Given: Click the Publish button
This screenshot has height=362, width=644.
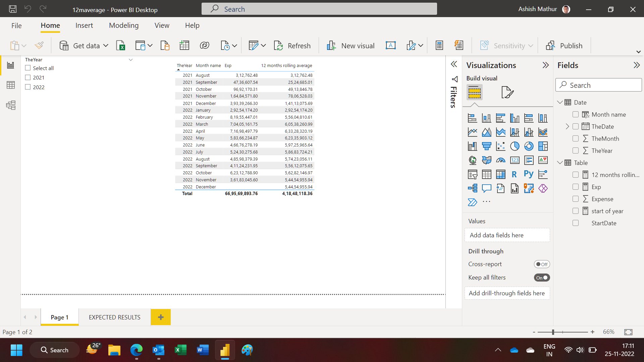Looking at the screenshot, I should point(565,46).
